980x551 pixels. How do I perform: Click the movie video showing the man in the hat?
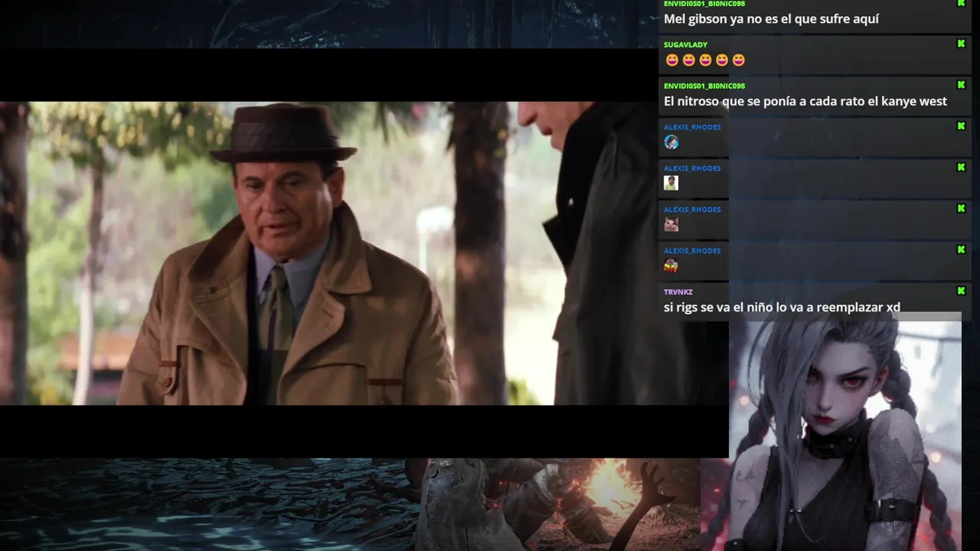[364, 253]
